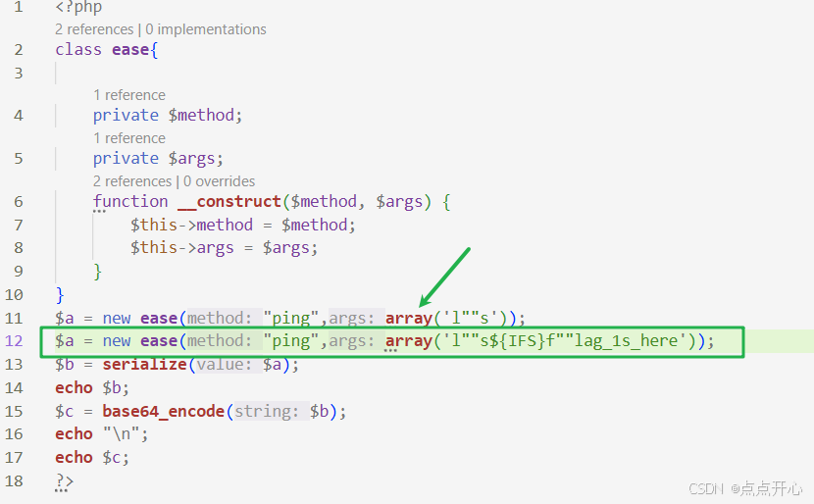This screenshot has height=504, width=814.
Task: Click the "ping" string on line 12
Action: click(x=290, y=341)
